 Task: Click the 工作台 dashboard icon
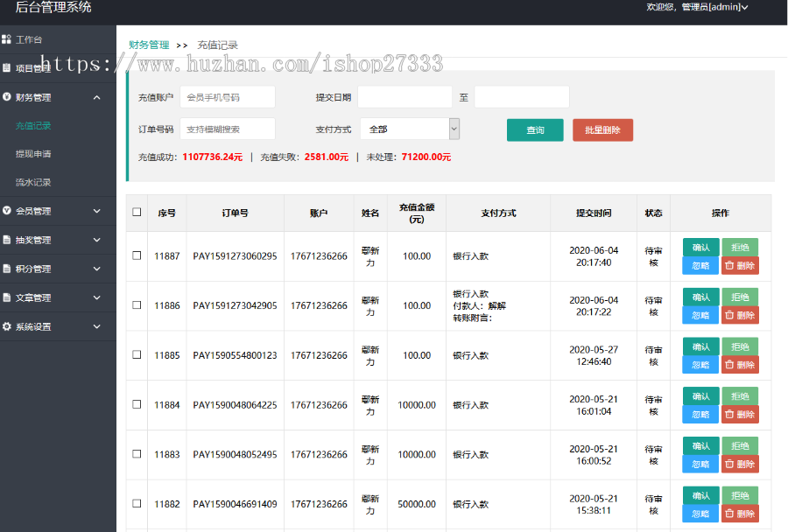coord(6,39)
